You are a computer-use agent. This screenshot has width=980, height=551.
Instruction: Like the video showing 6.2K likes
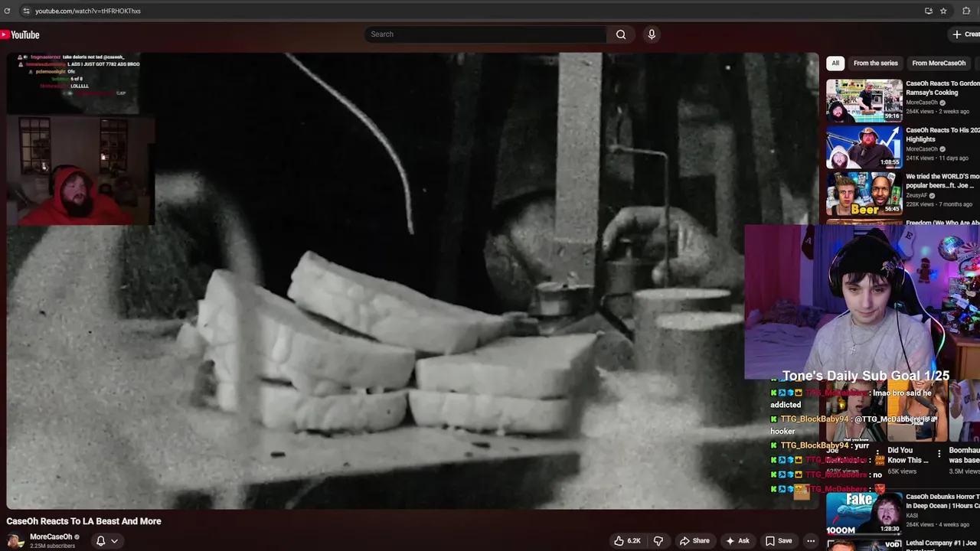pos(627,541)
